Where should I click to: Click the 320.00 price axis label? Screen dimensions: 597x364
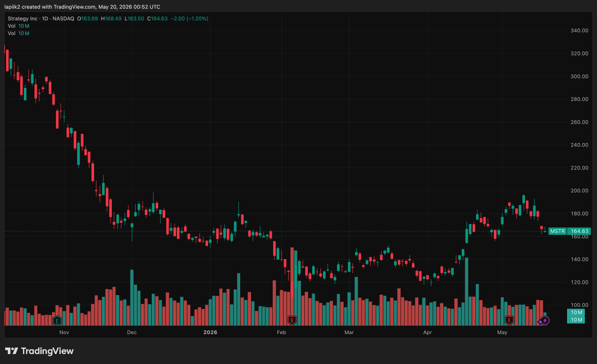[579, 54]
